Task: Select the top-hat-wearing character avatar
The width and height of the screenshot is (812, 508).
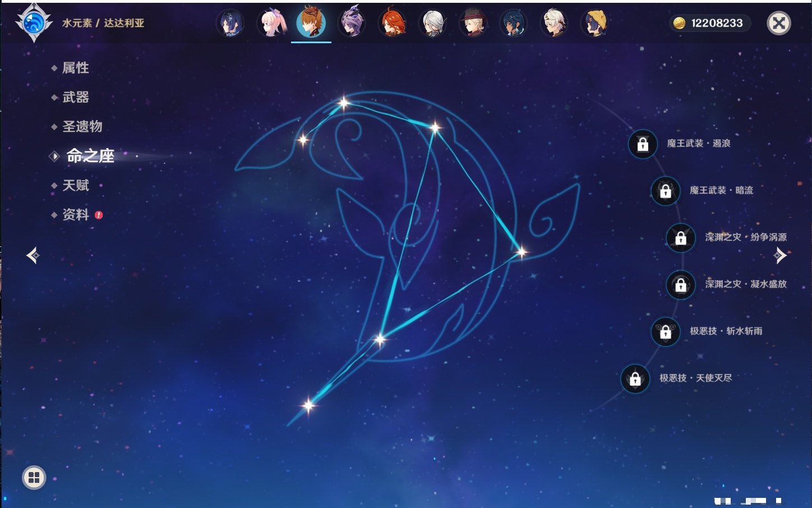Action: [x=473, y=23]
